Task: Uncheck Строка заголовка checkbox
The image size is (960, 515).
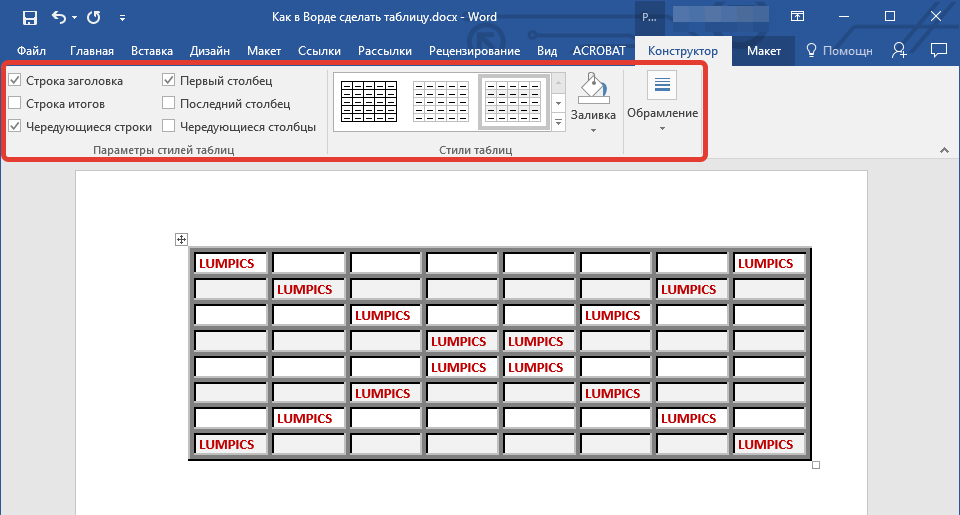Action: [x=14, y=80]
